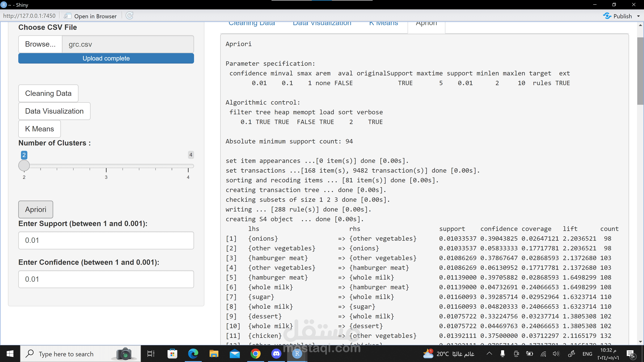This screenshot has width=644, height=362.
Task: Open Microsoft Store from taskbar
Action: 172,353
